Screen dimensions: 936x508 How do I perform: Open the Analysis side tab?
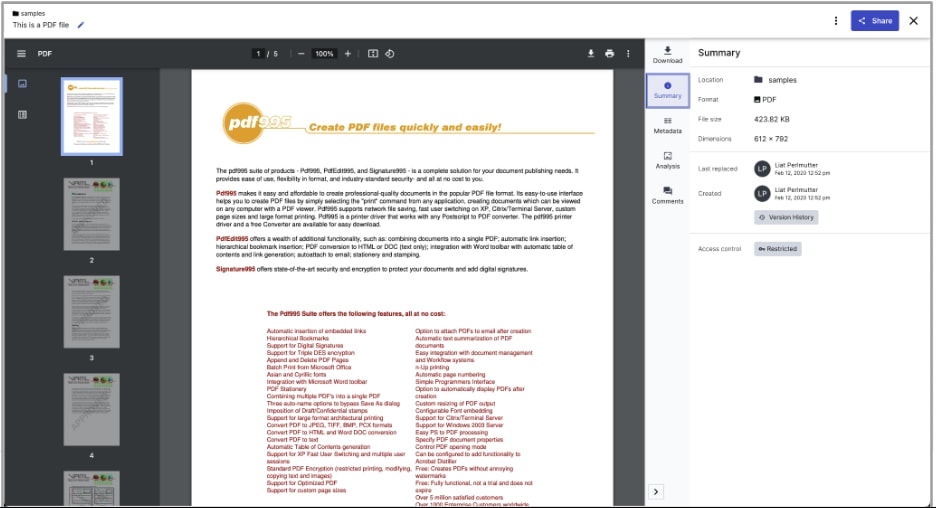tap(667, 161)
